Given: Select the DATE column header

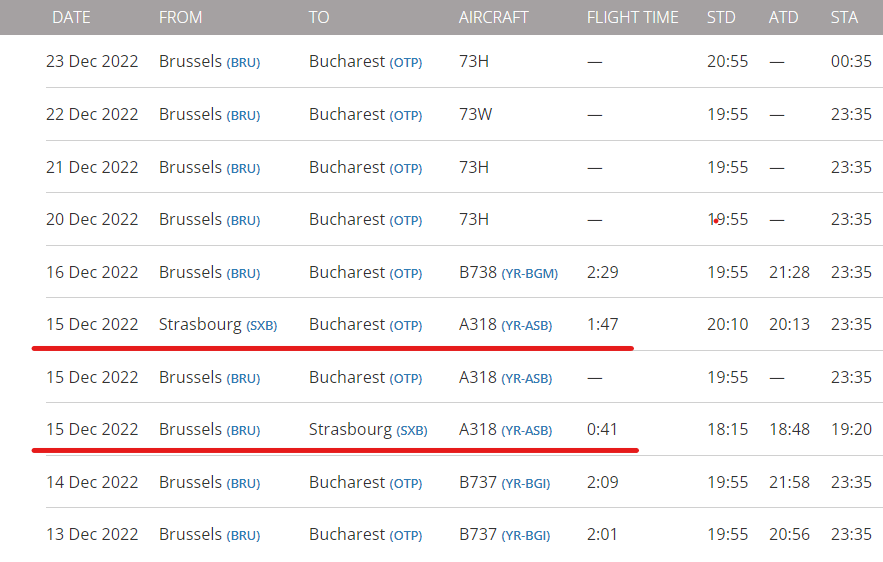Looking at the screenshot, I should click(71, 17).
